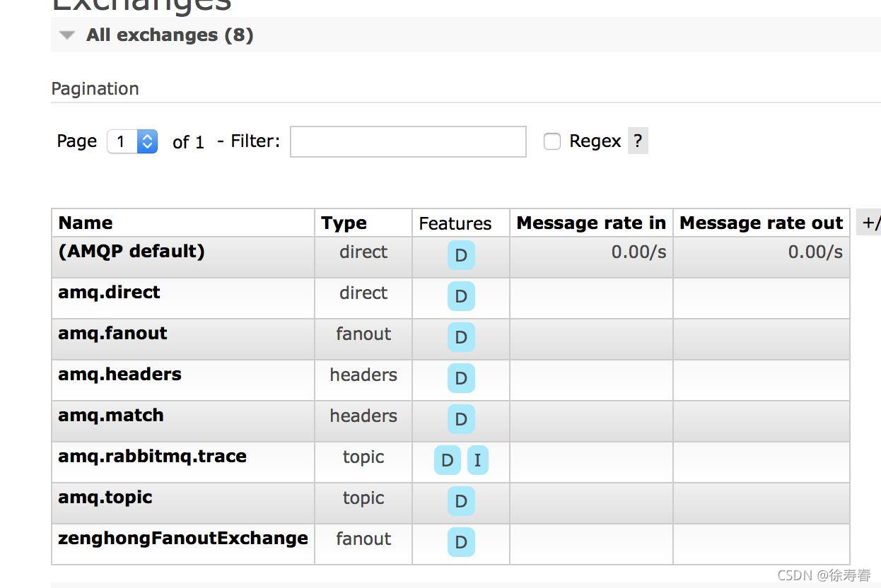
Task: Sort table by Name column header
Action: coord(86,223)
